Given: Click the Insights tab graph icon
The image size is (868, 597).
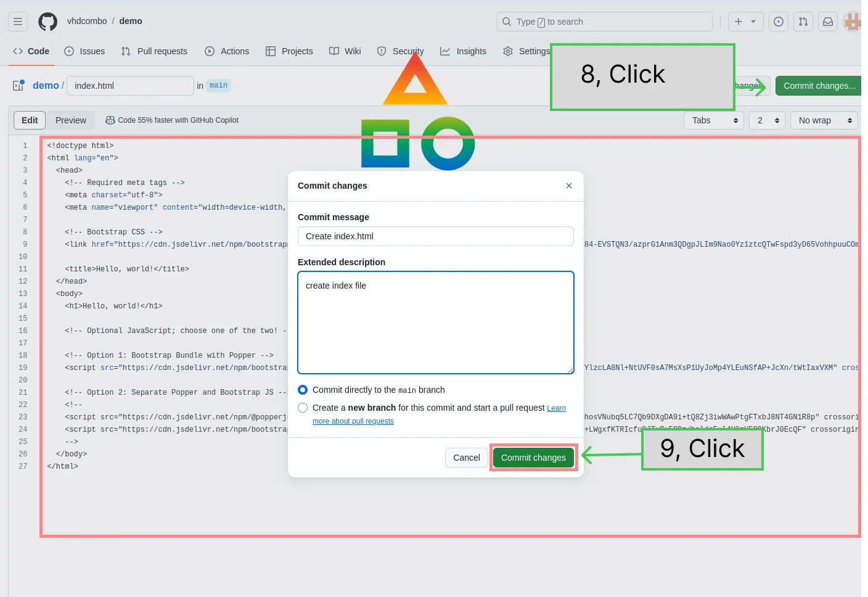Looking at the screenshot, I should coord(445,51).
